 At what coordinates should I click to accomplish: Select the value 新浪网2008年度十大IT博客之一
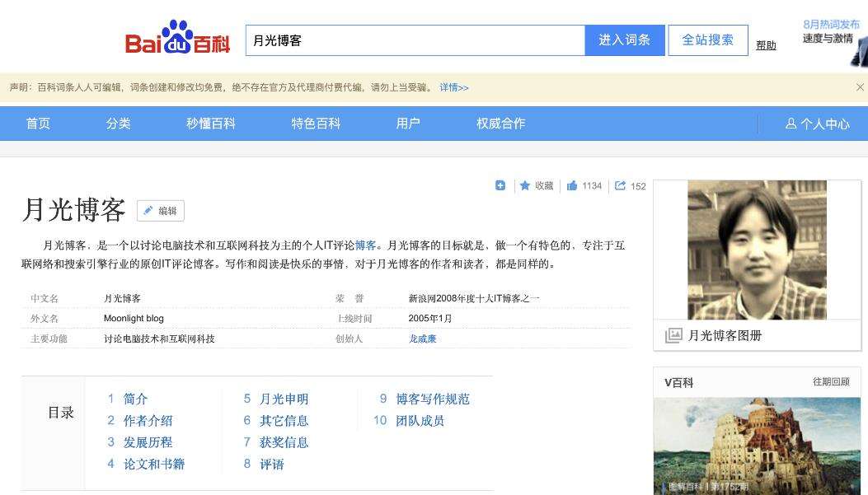474,298
